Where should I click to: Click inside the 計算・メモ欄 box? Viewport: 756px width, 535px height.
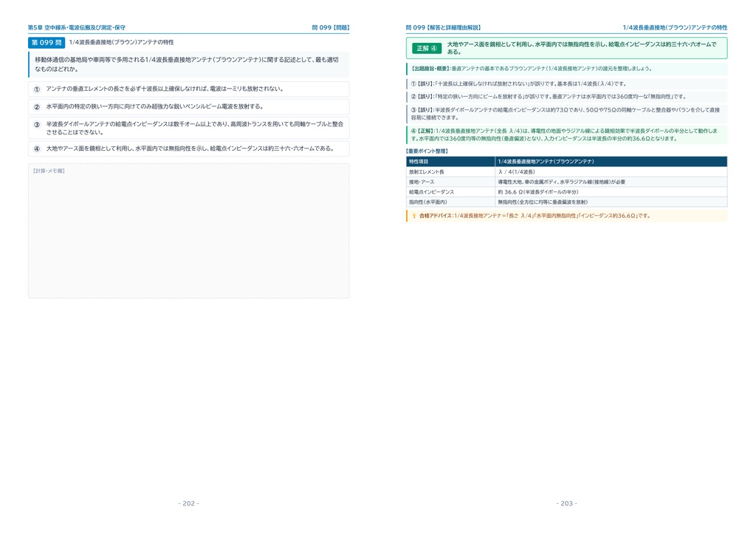[x=188, y=231]
